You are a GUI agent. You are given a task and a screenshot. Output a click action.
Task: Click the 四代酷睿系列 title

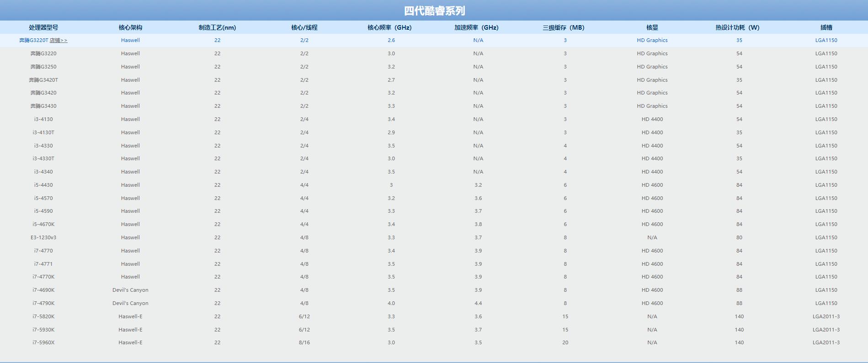[x=434, y=11]
